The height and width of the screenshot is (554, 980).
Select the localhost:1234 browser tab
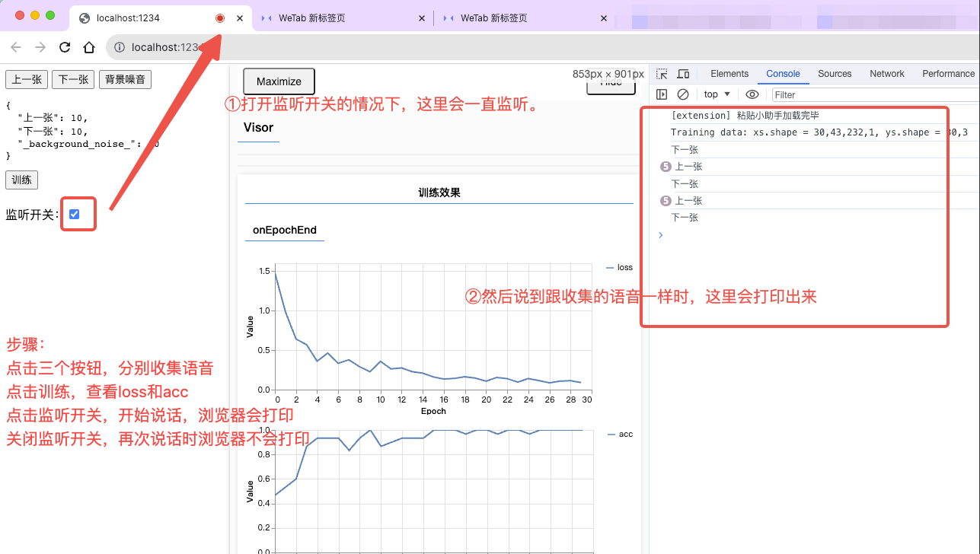pyautogui.click(x=160, y=18)
